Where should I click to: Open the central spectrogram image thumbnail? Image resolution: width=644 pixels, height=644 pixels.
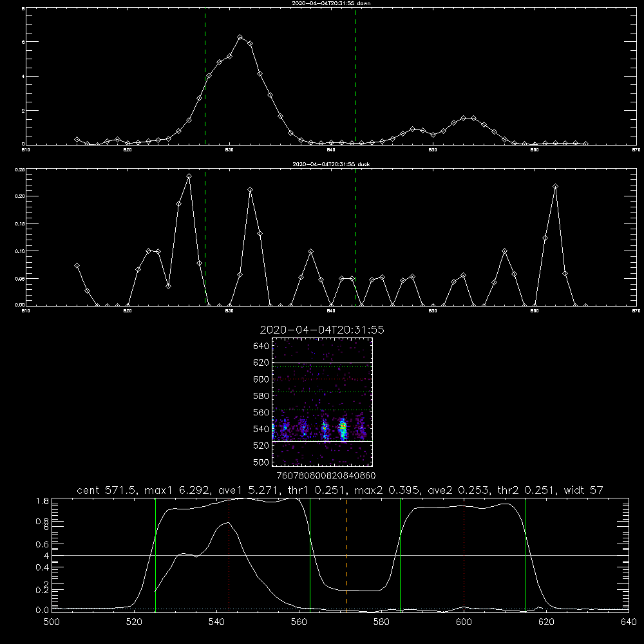click(322, 402)
